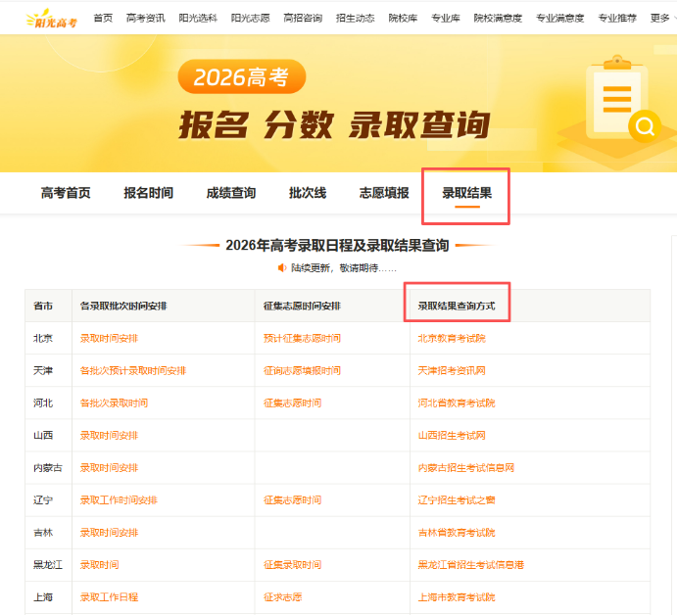Switch to the 高考首页 tab

(66, 193)
